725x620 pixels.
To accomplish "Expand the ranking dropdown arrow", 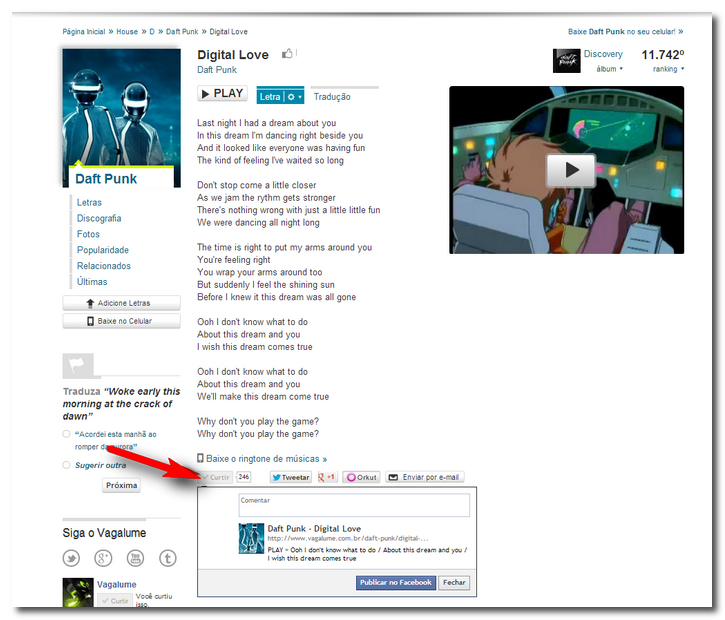I will click(682, 69).
